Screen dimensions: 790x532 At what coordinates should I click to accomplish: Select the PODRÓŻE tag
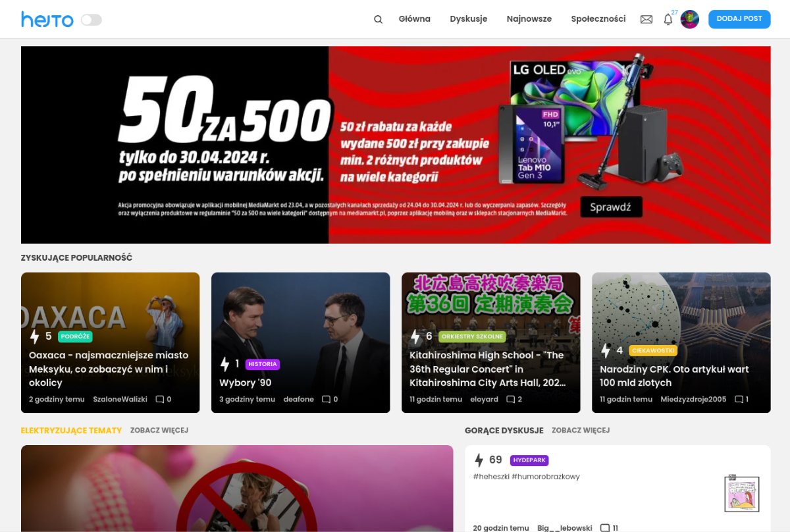point(75,336)
